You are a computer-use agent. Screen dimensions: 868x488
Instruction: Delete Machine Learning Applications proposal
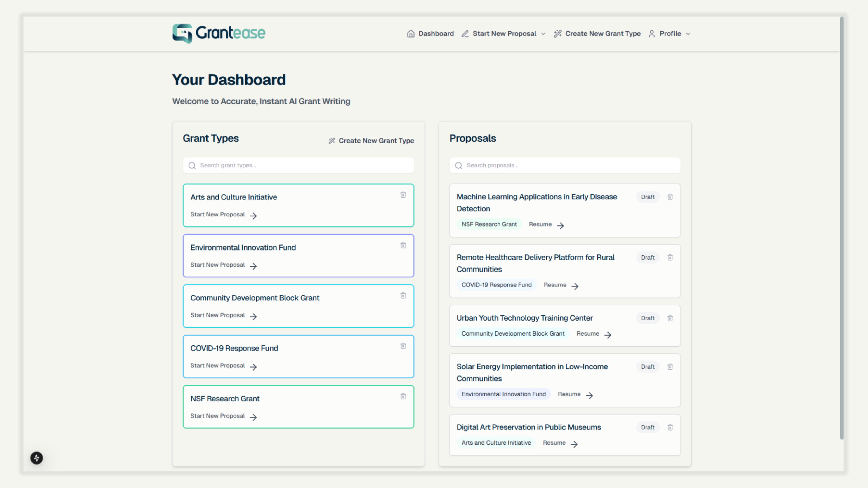[x=670, y=197]
